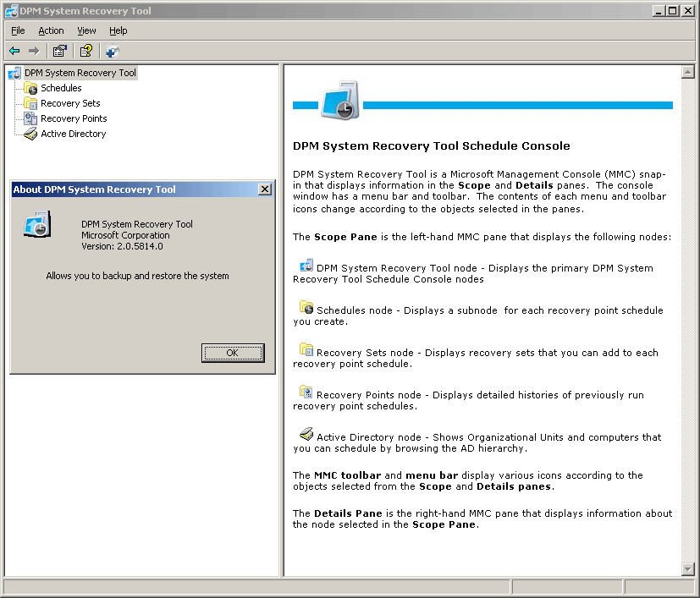Click the Active Directory book icon in tree
The height and width of the screenshot is (598, 700).
pos(30,134)
